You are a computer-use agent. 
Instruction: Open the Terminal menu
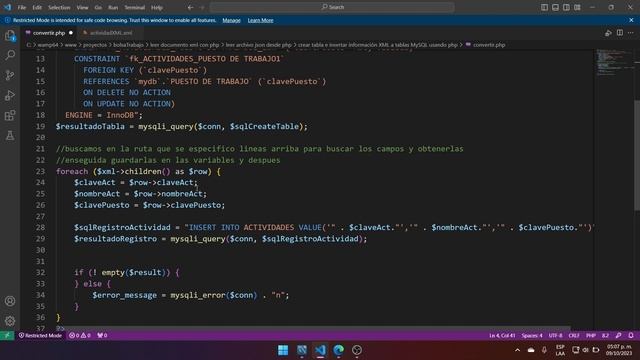pos(135,7)
